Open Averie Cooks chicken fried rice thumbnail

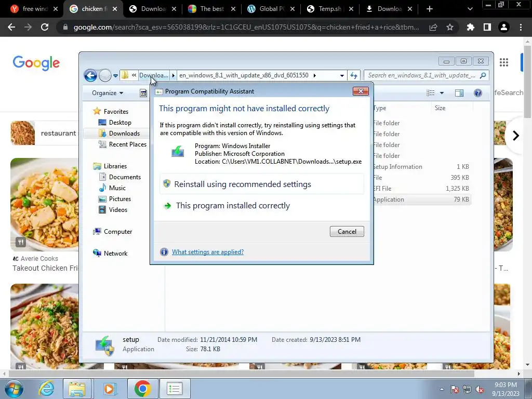(x=45, y=205)
